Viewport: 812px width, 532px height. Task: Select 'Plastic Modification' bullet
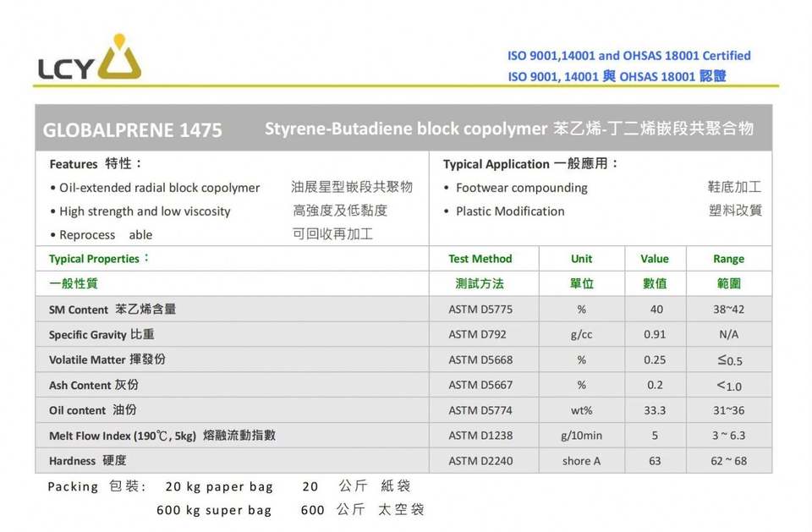[x=510, y=211]
